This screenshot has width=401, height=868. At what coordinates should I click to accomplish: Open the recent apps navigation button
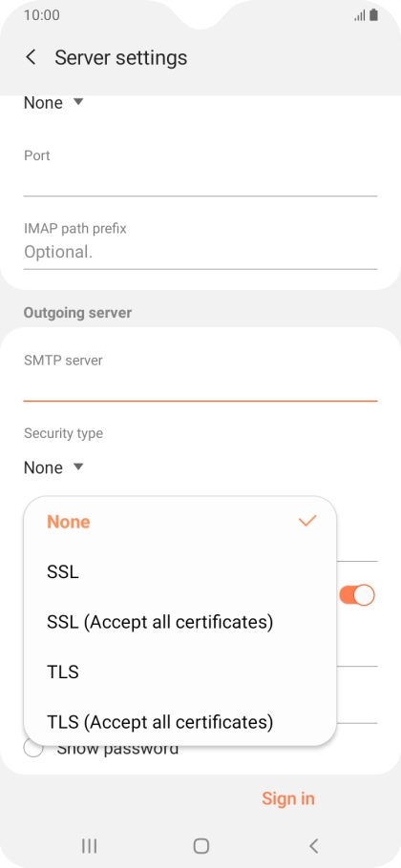89,845
